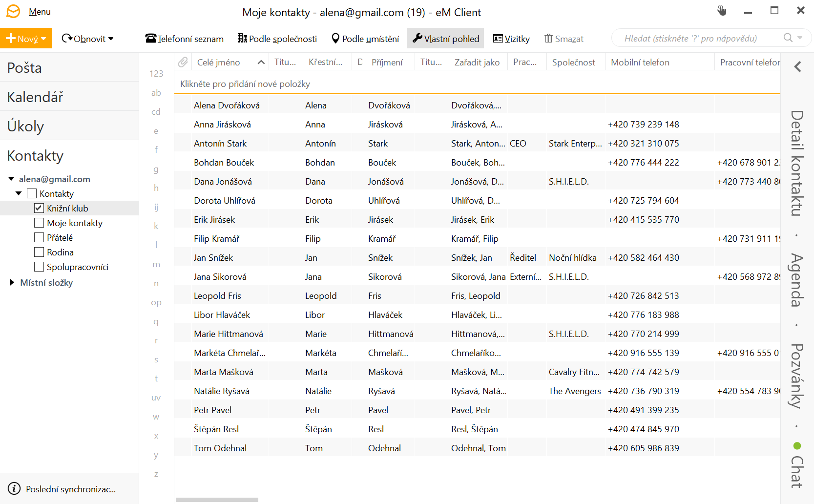Switch to Vizitky card view

511,39
